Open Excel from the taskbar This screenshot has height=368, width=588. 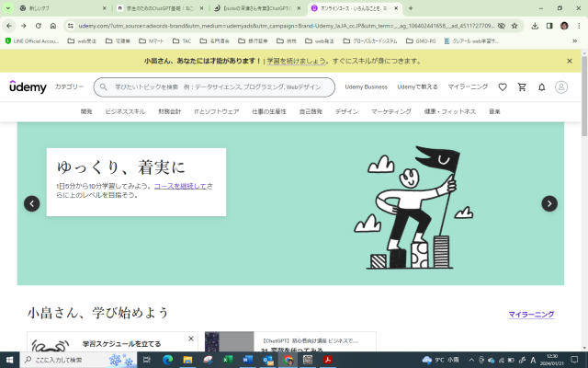click(228, 360)
